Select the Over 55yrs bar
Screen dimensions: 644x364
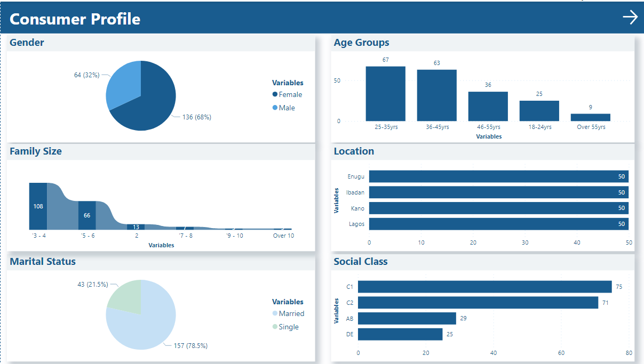tap(590, 116)
